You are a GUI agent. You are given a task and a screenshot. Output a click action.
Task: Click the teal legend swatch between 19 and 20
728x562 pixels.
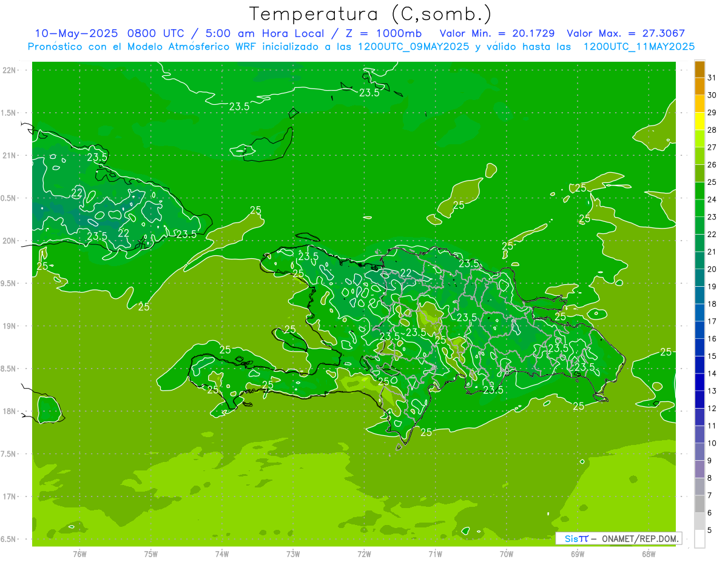pos(699,278)
